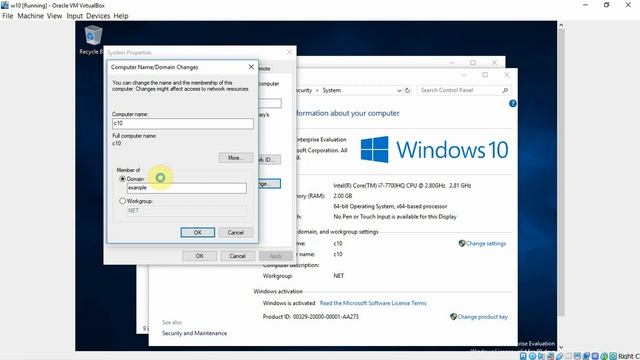The image size is (640, 360).
Task: Click the Domain text field containing example
Action: (x=187, y=188)
